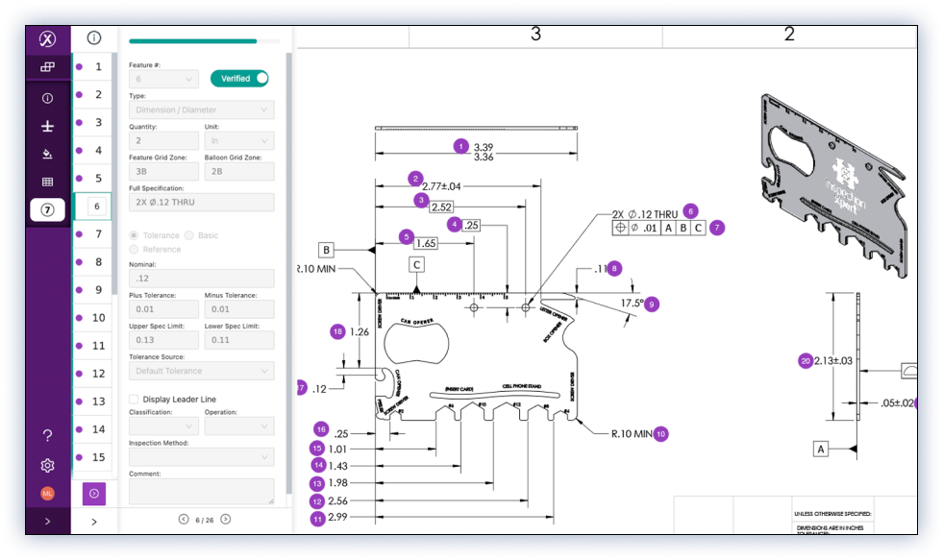Open the grid table sidebar icon
943x560 pixels.
(47, 182)
